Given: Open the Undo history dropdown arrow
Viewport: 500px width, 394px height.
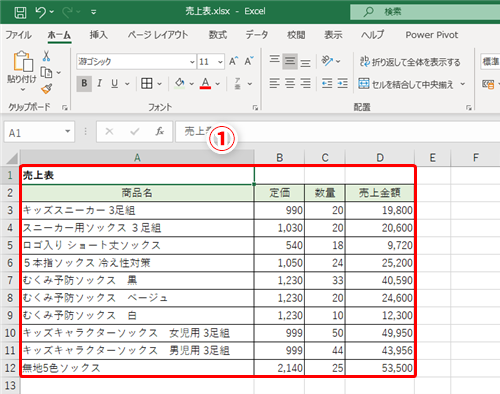Looking at the screenshot, I should 52,12.
